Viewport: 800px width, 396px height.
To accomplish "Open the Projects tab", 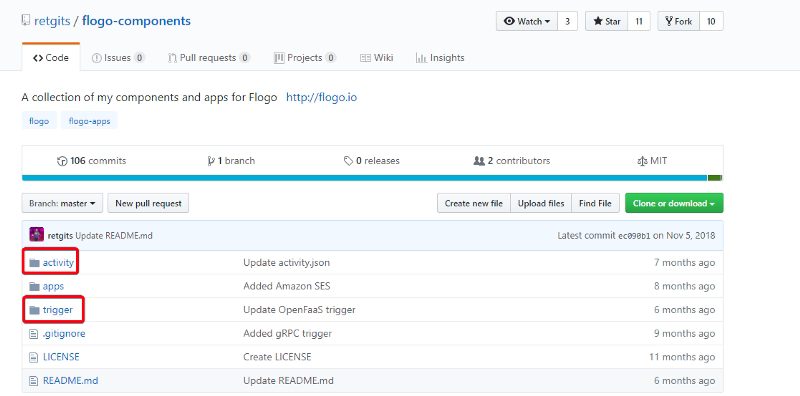I will click(x=305, y=58).
